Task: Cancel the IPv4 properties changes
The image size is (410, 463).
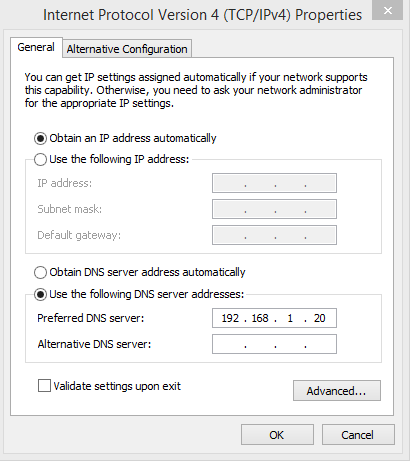Action: click(x=358, y=435)
